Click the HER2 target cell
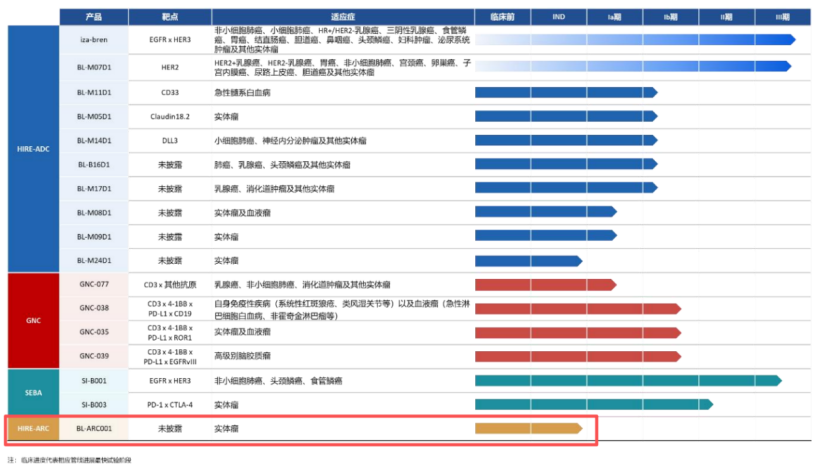The width and height of the screenshot is (830, 469). [170, 67]
